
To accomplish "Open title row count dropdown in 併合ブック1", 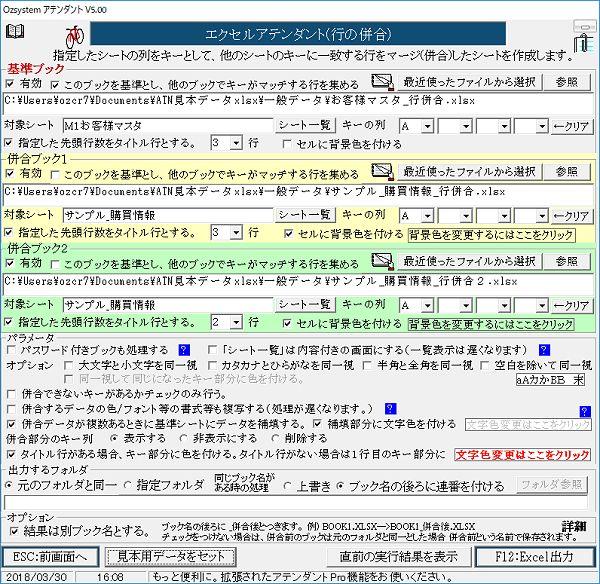I will pyautogui.click(x=236, y=232).
